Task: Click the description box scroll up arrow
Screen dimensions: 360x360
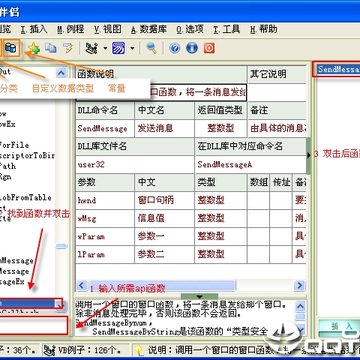Action: click(x=301, y=306)
